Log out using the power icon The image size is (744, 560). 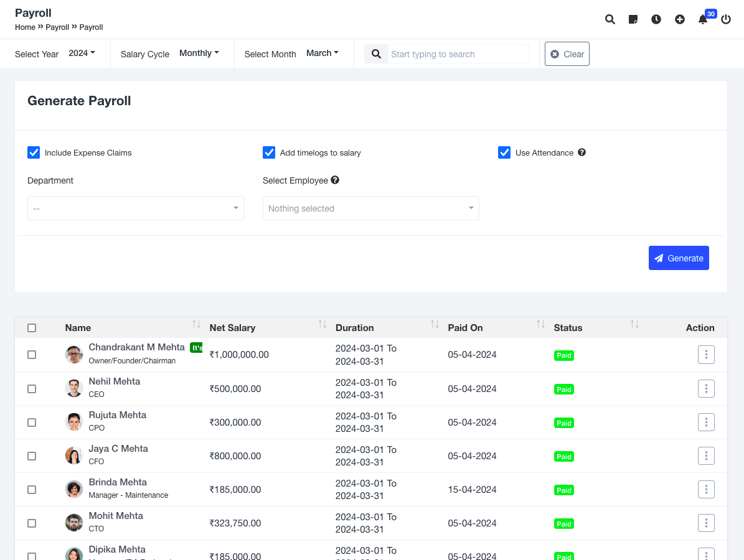click(x=725, y=19)
